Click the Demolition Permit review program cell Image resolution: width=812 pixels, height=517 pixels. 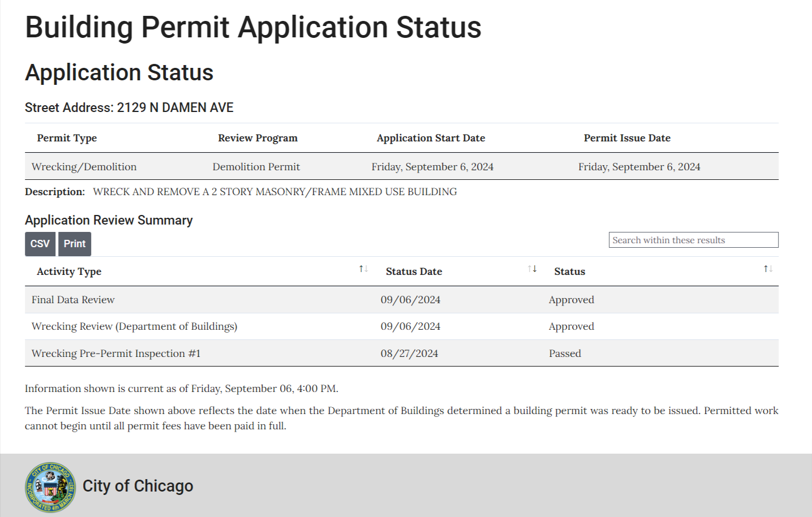click(256, 167)
